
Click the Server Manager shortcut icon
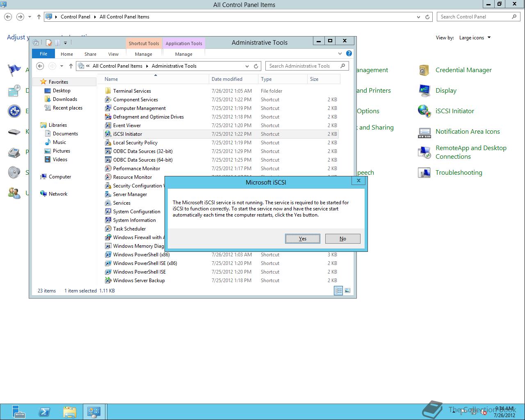coord(108,194)
